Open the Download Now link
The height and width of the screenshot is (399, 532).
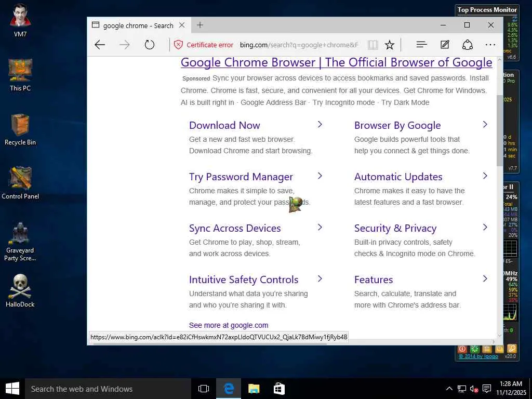coord(224,125)
